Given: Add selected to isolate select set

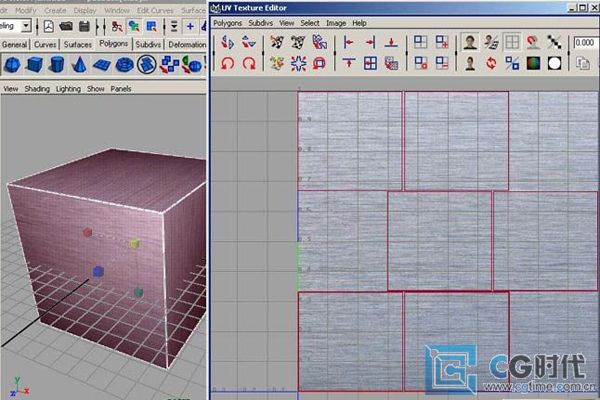Looking at the screenshot, I should pyautogui.click(x=442, y=42).
